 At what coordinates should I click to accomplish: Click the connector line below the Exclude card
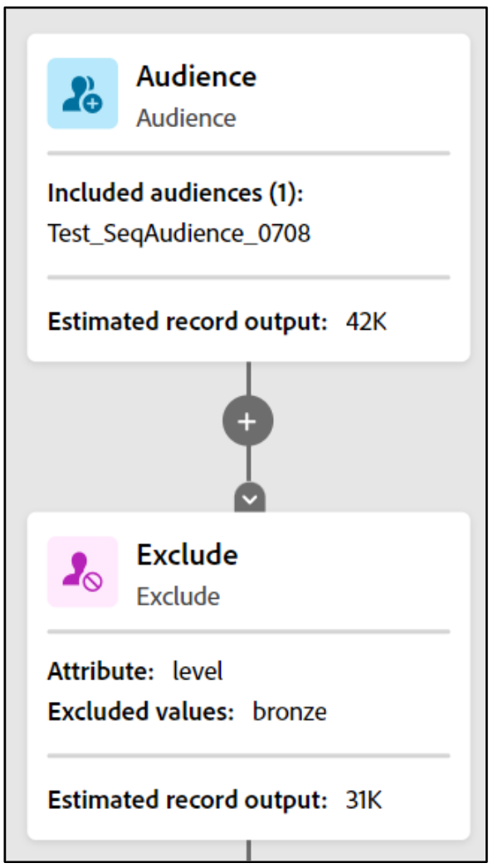(x=248, y=851)
